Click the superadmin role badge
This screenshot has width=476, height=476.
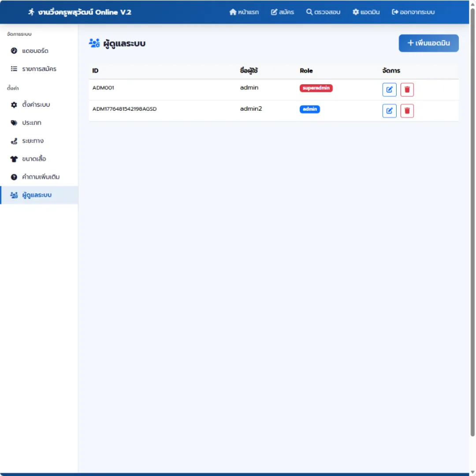(x=316, y=88)
